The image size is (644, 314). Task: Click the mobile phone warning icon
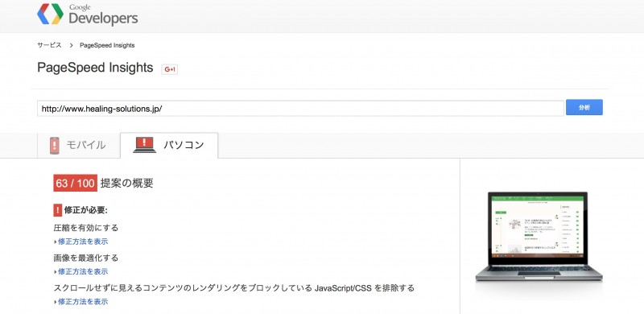pyautogui.click(x=54, y=146)
